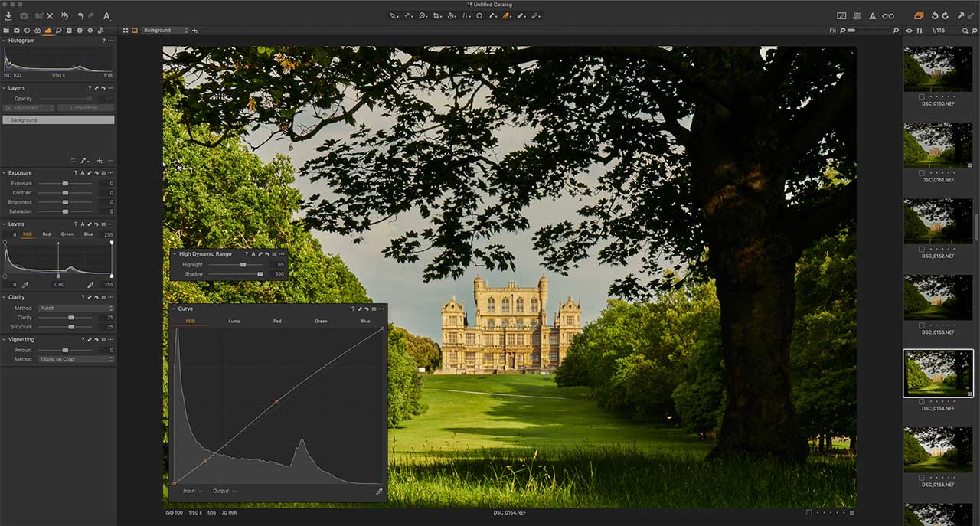Click the Undo arrow icon
980x526 pixels.
point(80,15)
